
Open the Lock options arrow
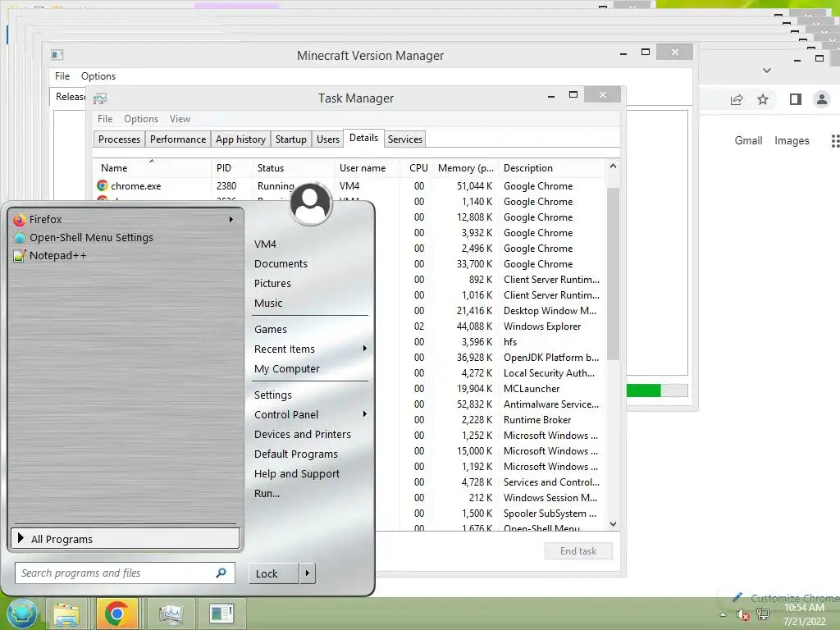pyautogui.click(x=307, y=573)
